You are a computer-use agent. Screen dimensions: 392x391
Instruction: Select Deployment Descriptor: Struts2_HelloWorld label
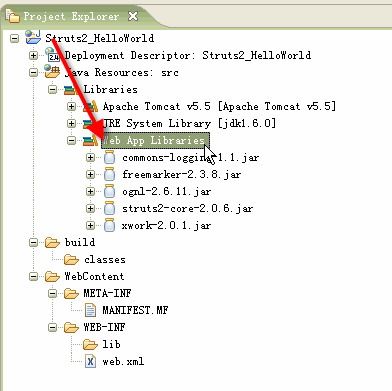pyautogui.click(x=188, y=55)
